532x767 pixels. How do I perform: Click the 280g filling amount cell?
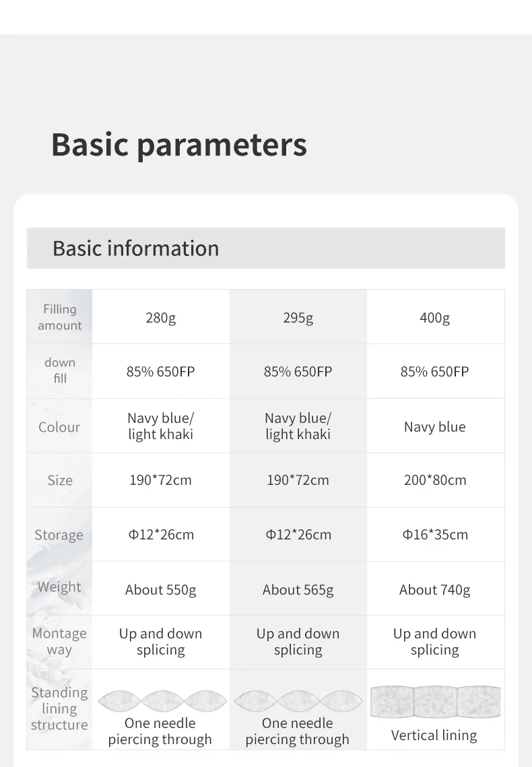(x=160, y=318)
